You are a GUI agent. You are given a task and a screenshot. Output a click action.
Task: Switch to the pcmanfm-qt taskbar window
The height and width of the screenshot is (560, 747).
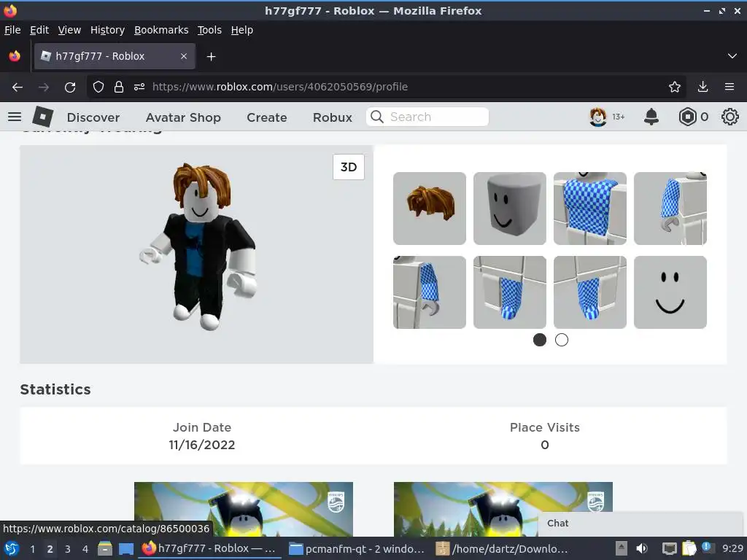coord(357,548)
